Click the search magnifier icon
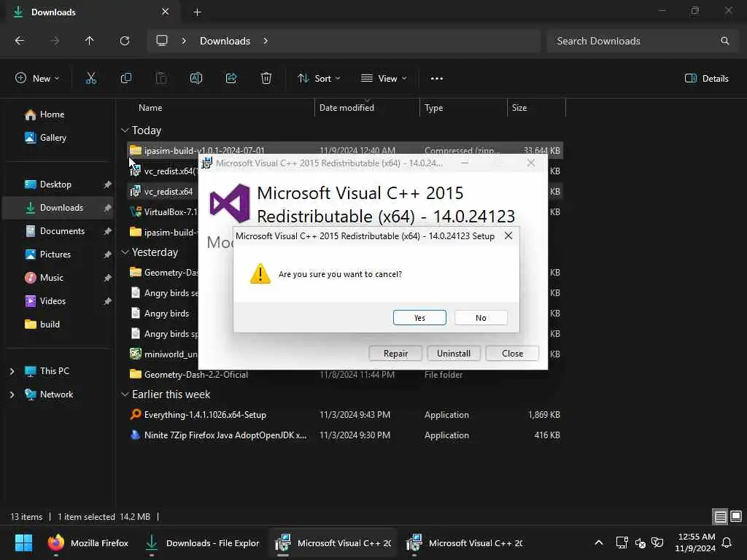Screen dimensions: 747x560 coord(724,41)
